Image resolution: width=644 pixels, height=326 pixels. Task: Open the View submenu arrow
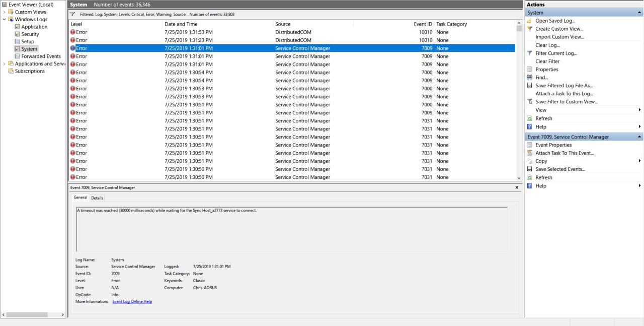tap(639, 110)
